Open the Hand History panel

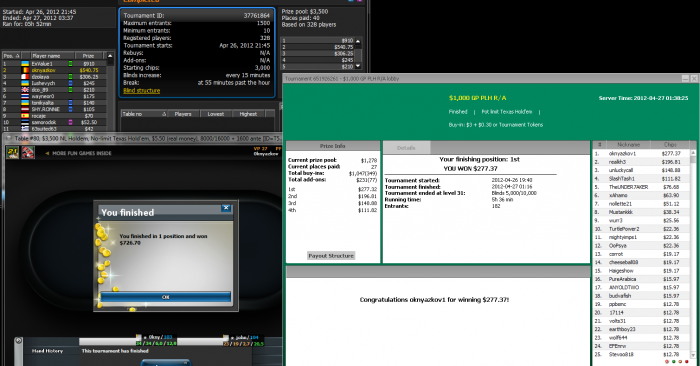pyautogui.click(x=47, y=351)
